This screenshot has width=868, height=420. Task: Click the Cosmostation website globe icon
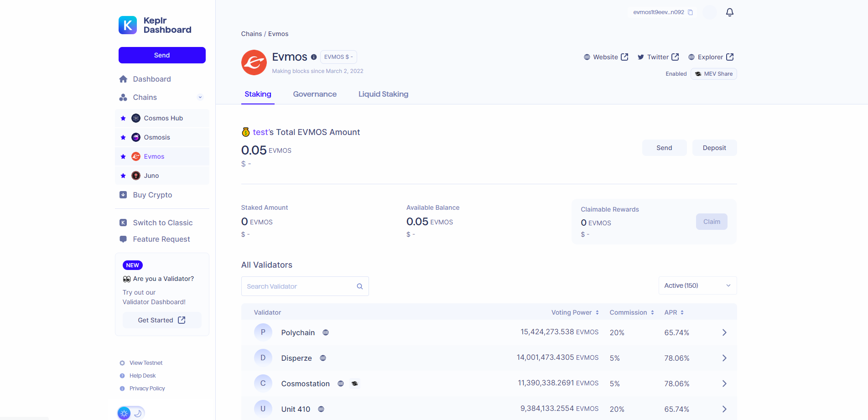[341, 384]
